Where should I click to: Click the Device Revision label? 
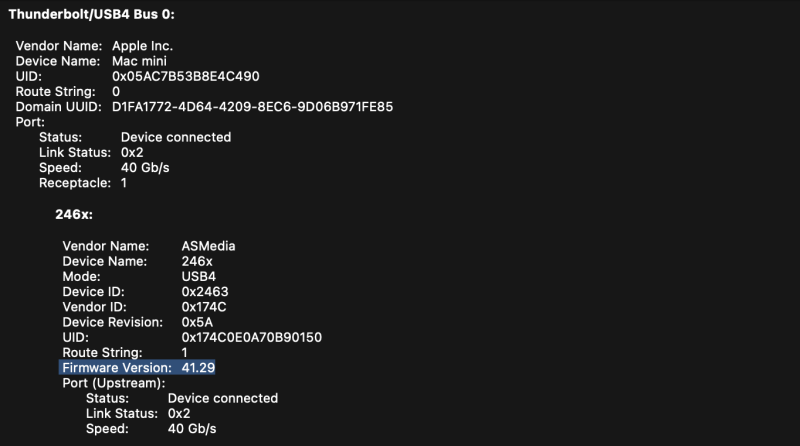(x=112, y=322)
